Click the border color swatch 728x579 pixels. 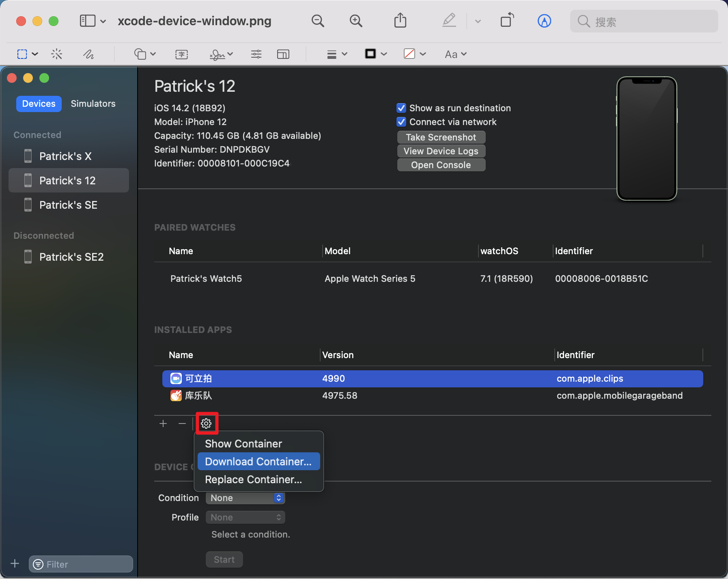(370, 54)
